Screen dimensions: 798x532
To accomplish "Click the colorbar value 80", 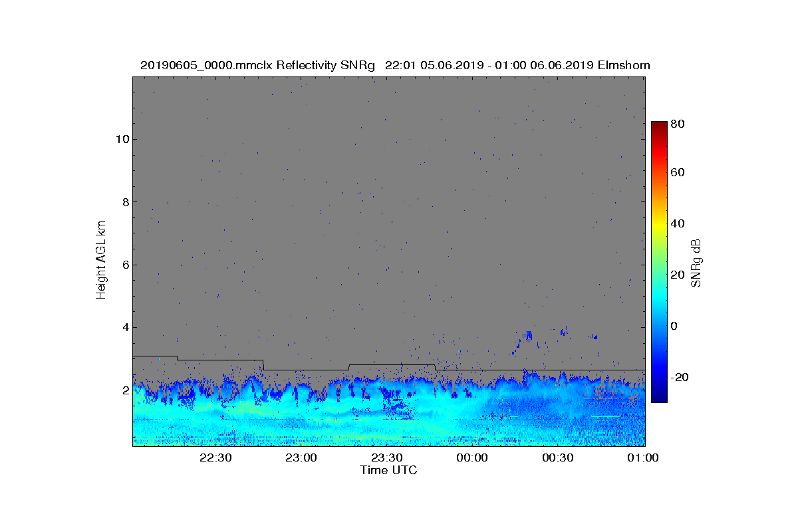I will point(678,124).
